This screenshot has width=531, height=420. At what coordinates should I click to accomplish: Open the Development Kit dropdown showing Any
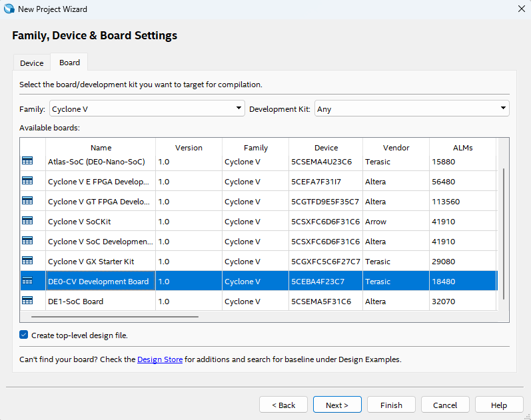coord(412,108)
